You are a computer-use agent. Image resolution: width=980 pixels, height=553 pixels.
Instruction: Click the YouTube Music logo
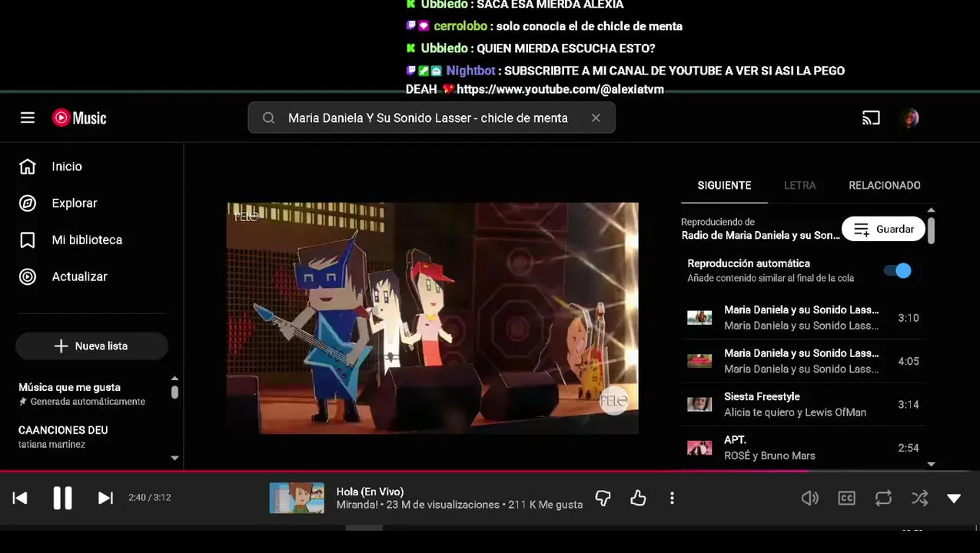click(x=79, y=118)
